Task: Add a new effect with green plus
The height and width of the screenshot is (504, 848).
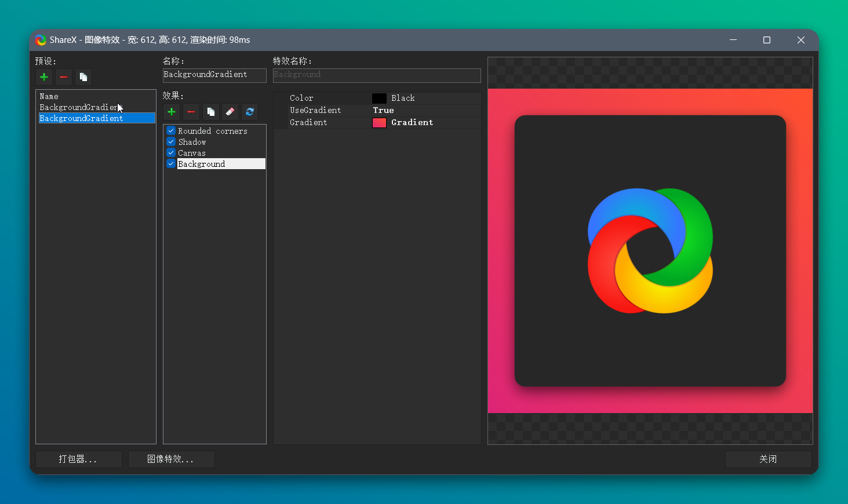Action: 172,112
